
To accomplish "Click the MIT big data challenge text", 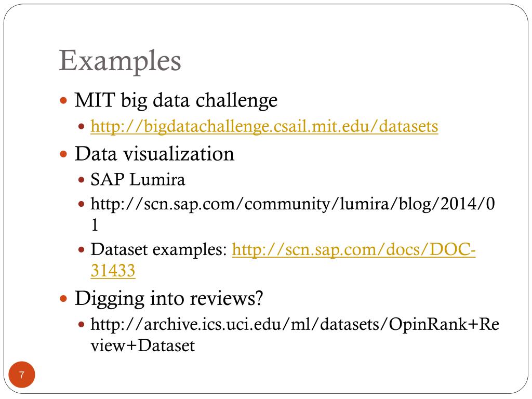I will click(x=176, y=100).
